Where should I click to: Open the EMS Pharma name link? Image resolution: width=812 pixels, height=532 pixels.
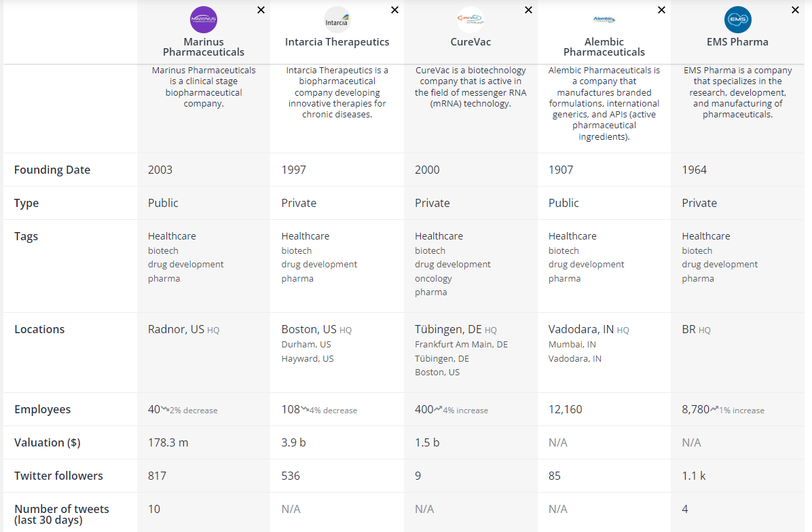[737, 42]
